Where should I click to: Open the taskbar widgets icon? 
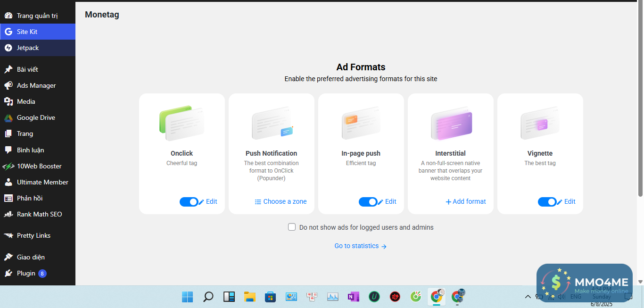pyautogui.click(x=229, y=297)
